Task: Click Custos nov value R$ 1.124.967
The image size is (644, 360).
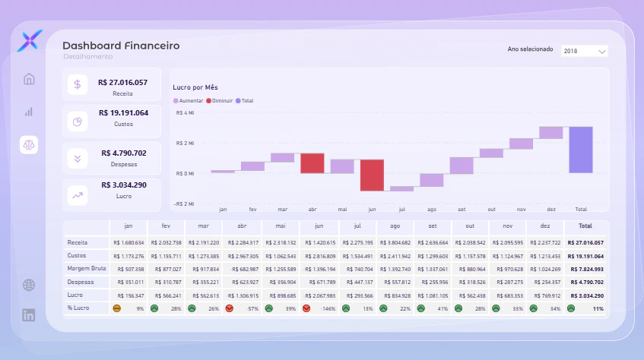Action: (x=508, y=256)
